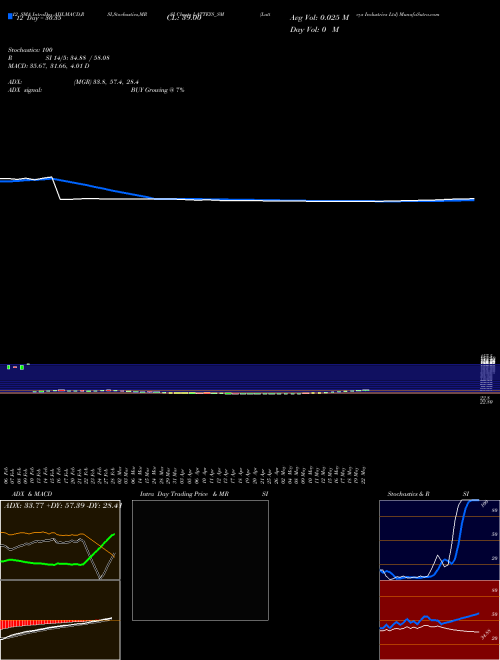Click the 'Day Vol: 0 M' text
This screenshot has height=660, width=500.
point(314,30)
